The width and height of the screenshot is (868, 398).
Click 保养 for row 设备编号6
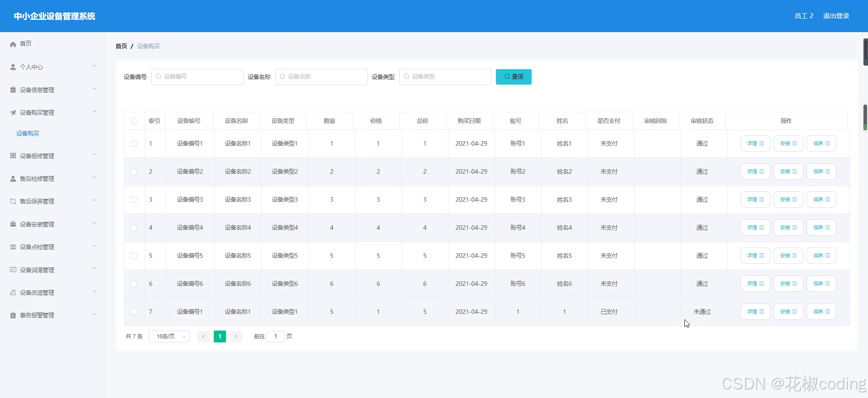(821, 284)
